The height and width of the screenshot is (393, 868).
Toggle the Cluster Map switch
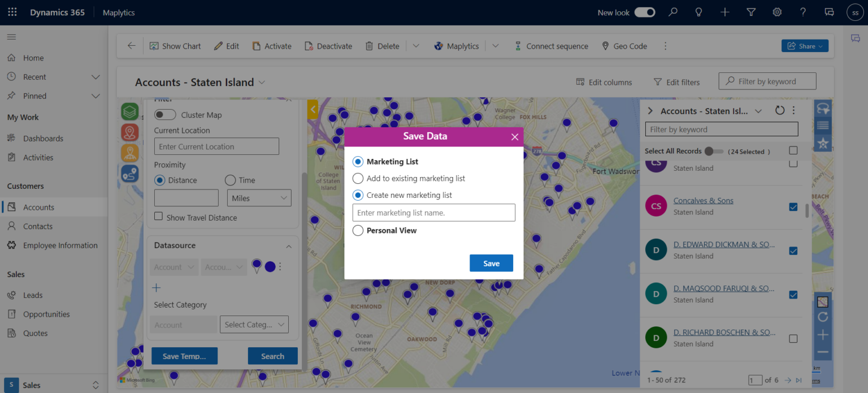coord(165,114)
